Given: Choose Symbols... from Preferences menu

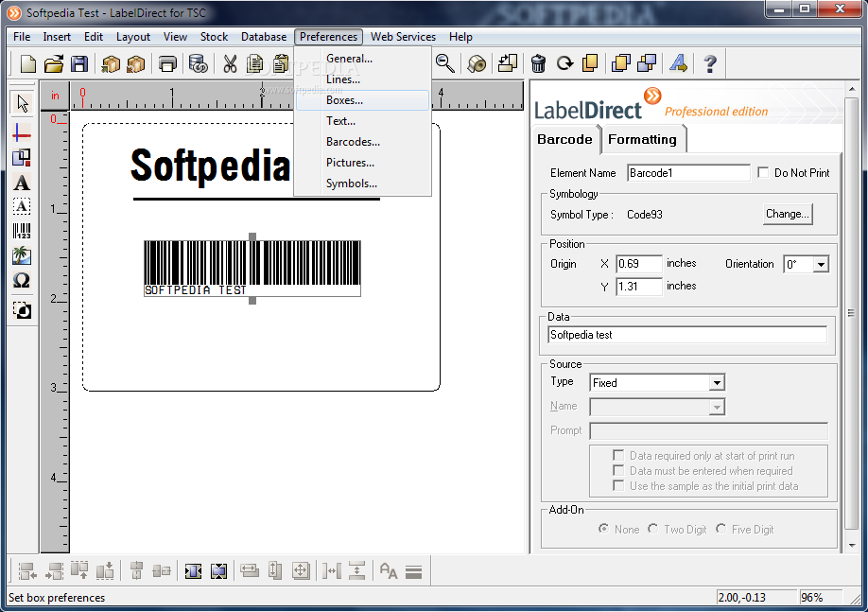Looking at the screenshot, I should [x=362, y=184].
